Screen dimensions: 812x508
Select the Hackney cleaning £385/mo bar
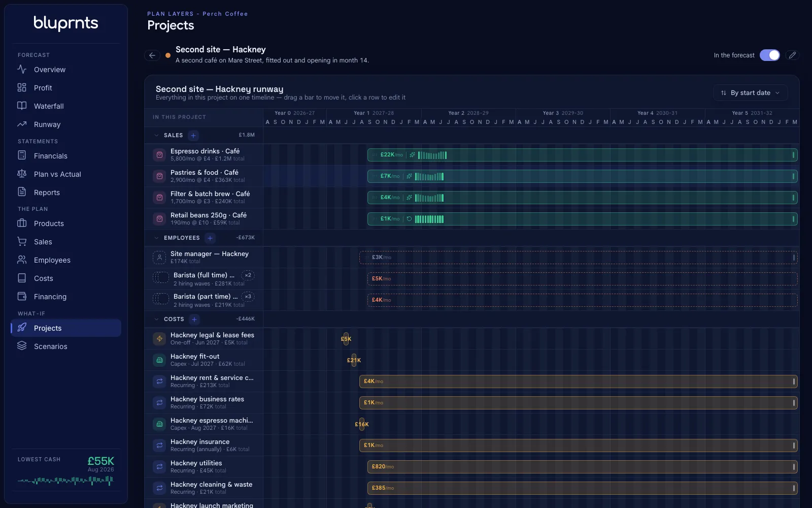(x=582, y=488)
